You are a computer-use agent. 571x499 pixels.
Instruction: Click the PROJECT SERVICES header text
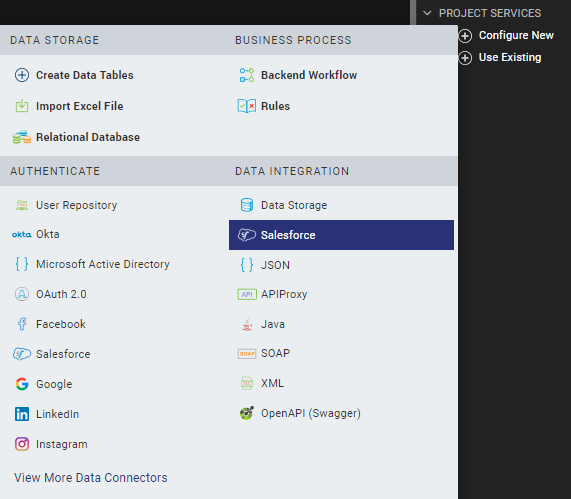coord(490,13)
